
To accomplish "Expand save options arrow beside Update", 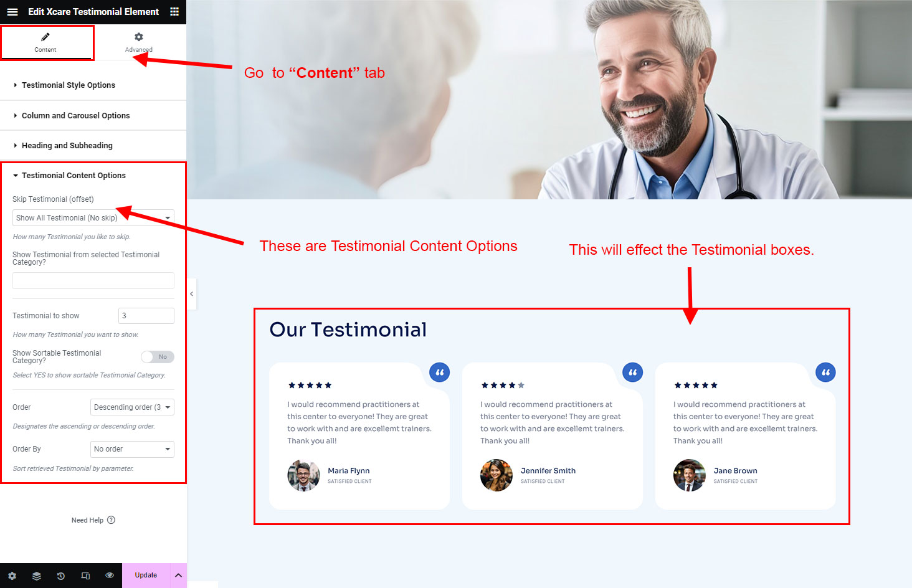I will pyautogui.click(x=178, y=576).
